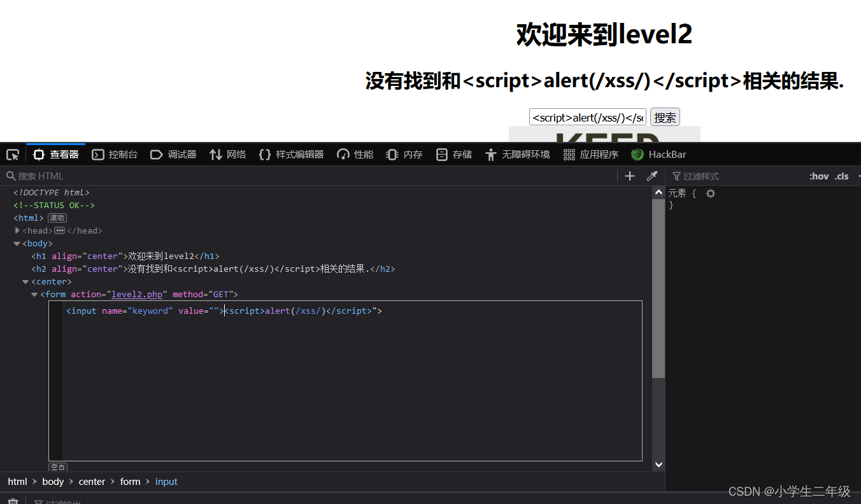Screen dimensions: 861x504
Task: Click the 欢迎来到level2 page heading
Action: tap(604, 34)
